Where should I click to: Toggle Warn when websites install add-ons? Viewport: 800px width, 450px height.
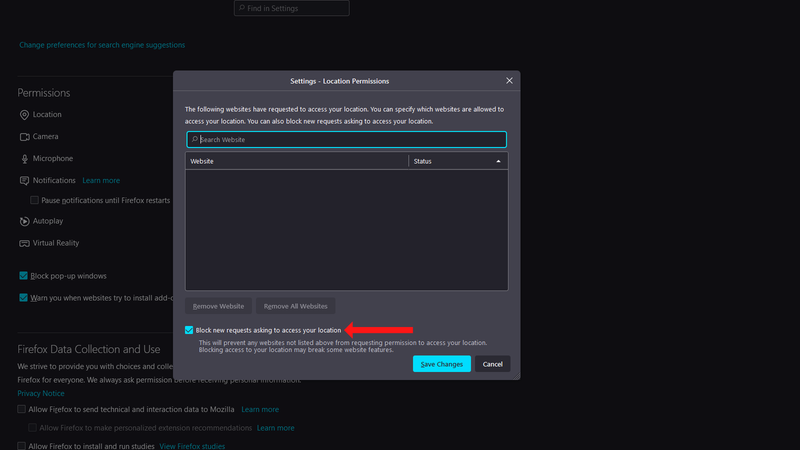(x=23, y=297)
